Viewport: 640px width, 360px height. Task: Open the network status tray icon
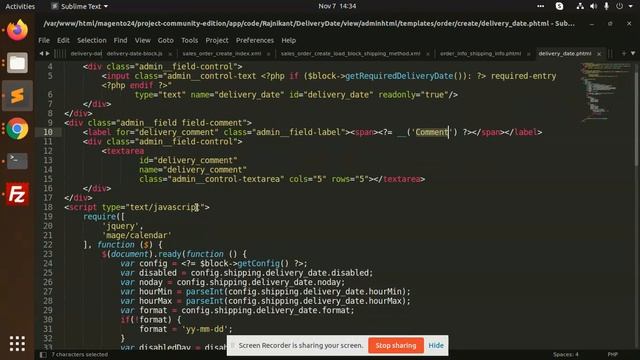pyautogui.click(x=580, y=6)
